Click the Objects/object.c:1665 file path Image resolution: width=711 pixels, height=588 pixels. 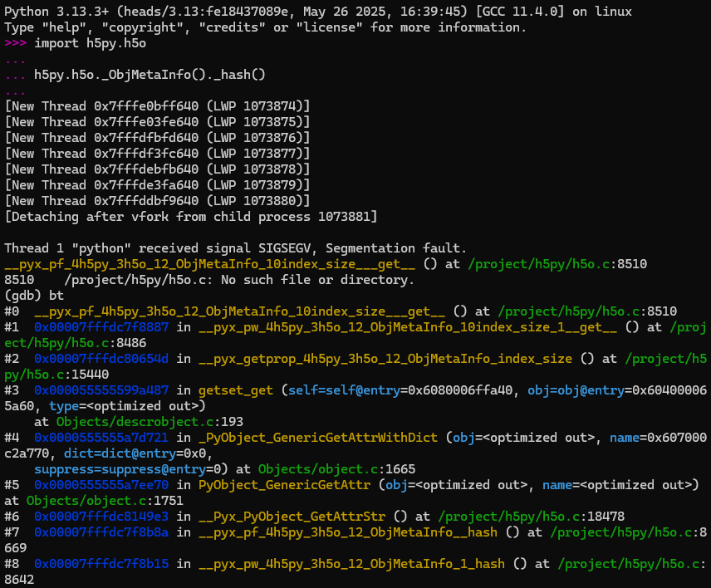[x=337, y=469]
